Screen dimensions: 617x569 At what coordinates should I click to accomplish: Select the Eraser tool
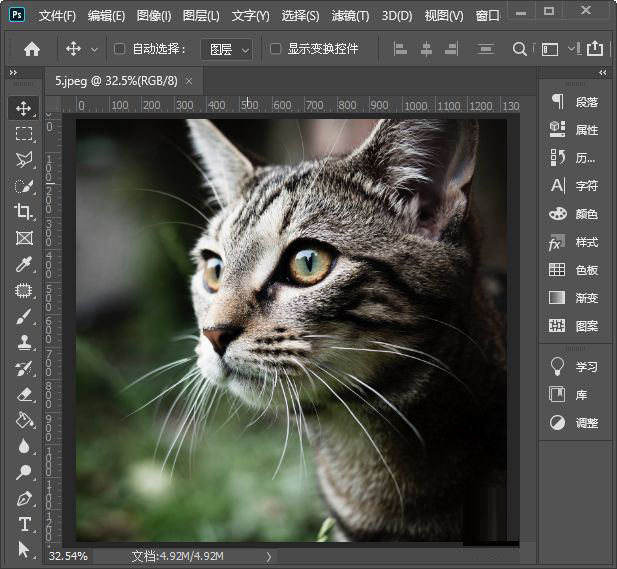[x=24, y=394]
